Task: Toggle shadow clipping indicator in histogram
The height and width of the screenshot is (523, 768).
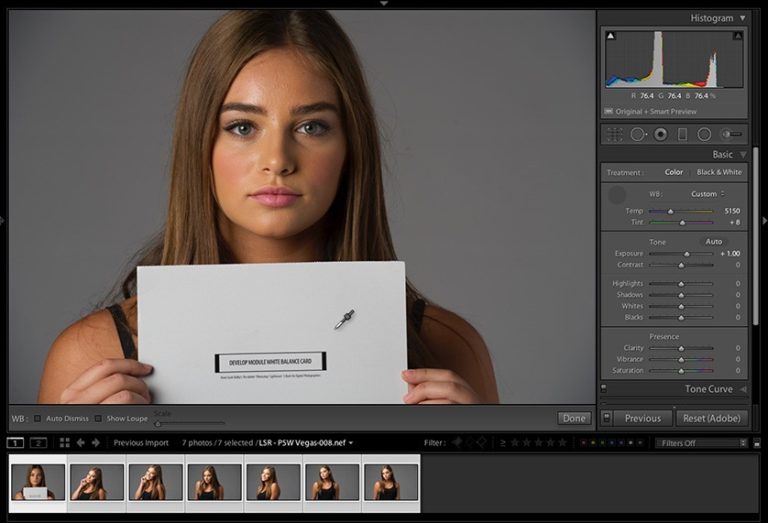Action: [610, 37]
